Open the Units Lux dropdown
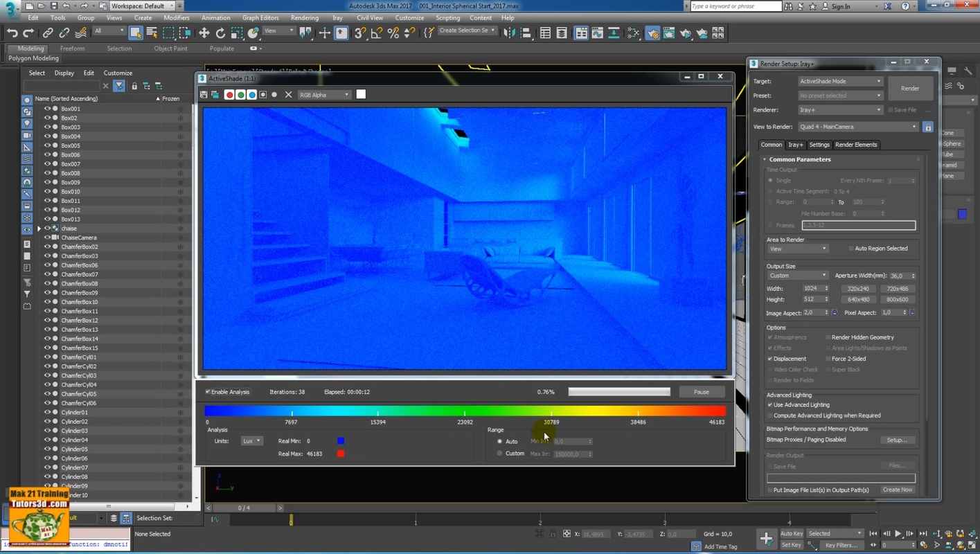Image resolution: width=980 pixels, height=554 pixels. 251,441
